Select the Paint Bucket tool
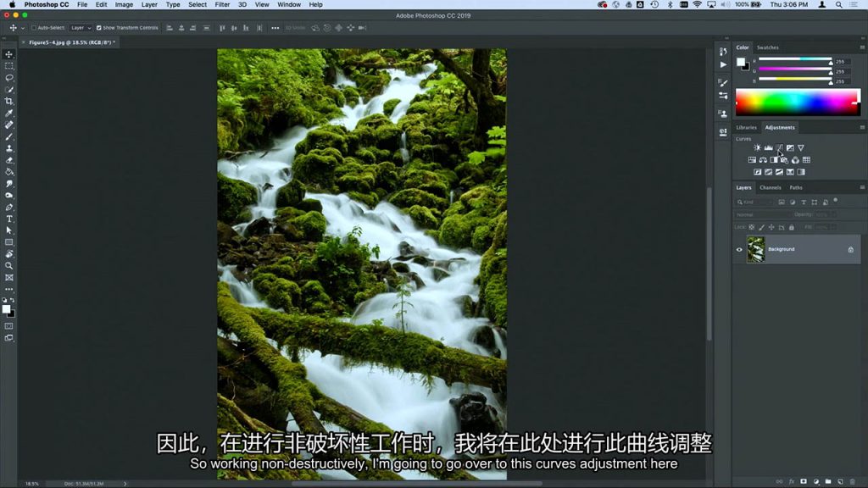Screen dimensions: 868x488 (8, 172)
